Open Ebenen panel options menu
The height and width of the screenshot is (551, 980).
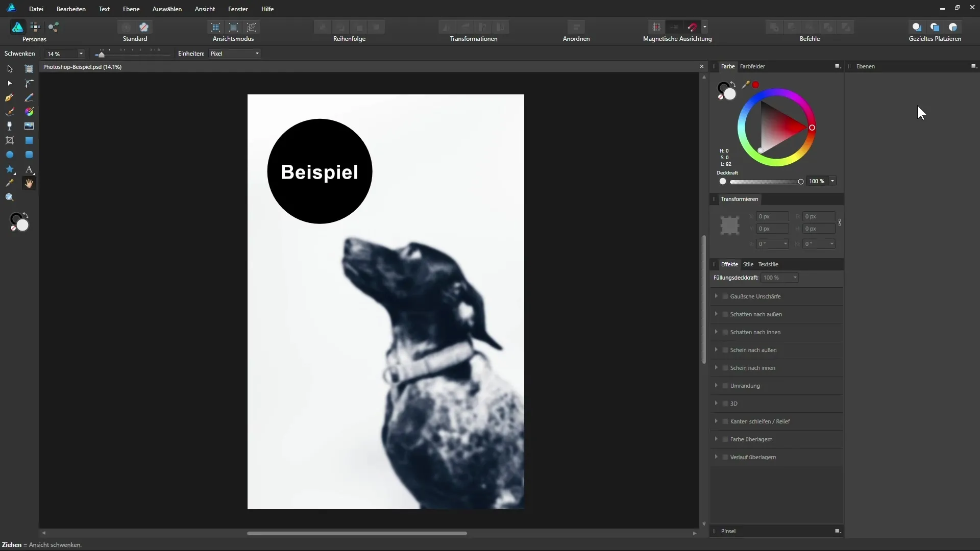pyautogui.click(x=973, y=66)
